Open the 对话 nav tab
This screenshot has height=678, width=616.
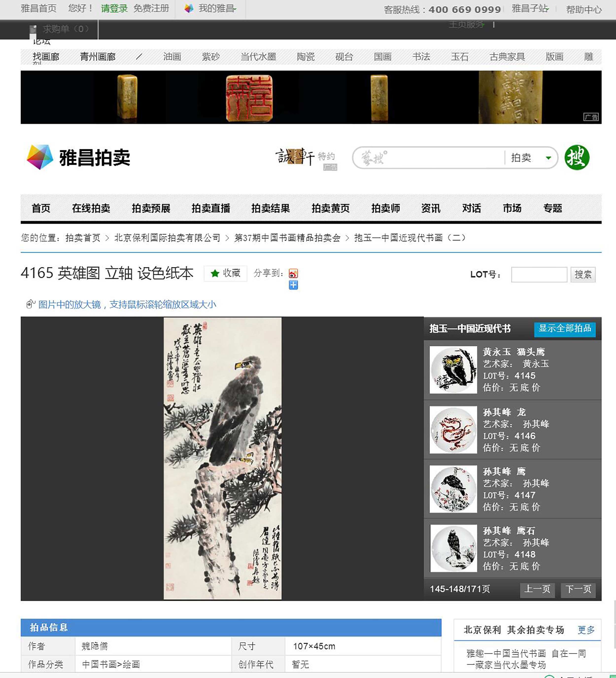tap(472, 208)
